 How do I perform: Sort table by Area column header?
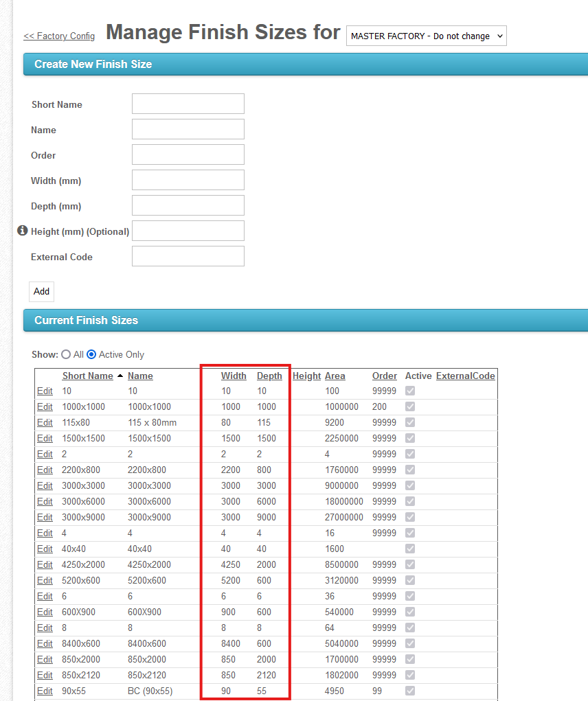tap(335, 376)
